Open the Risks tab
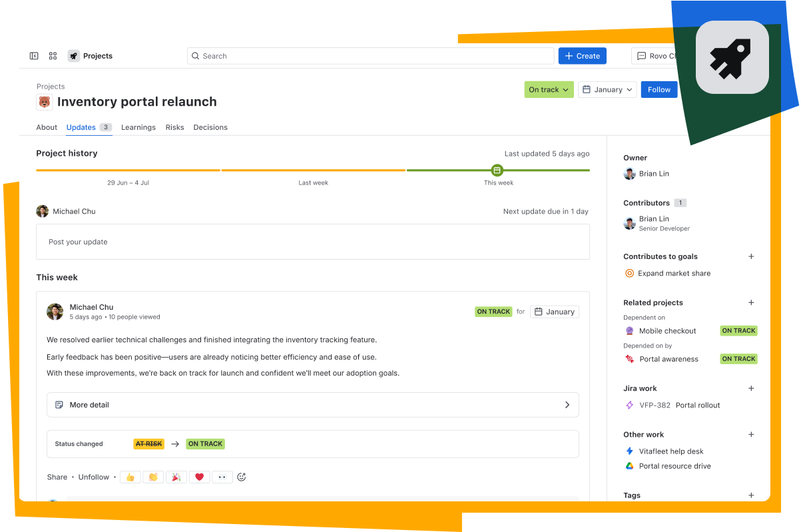This screenshot has width=801, height=532. [174, 127]
